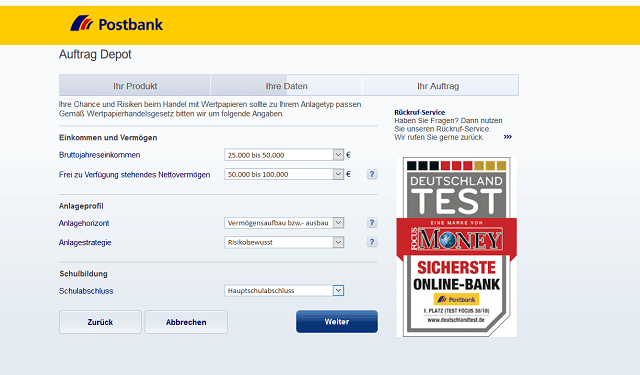Click the Auftrag Depot page heading
The height and width of the screenshot is (375, 640).
tap(95, 54)
